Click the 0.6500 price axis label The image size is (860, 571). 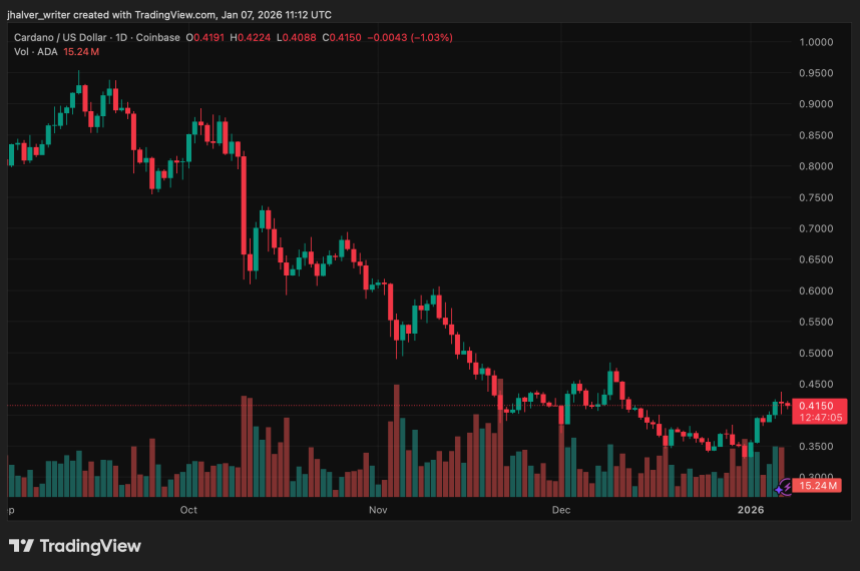pyautogui.click(x=816, y=259)
